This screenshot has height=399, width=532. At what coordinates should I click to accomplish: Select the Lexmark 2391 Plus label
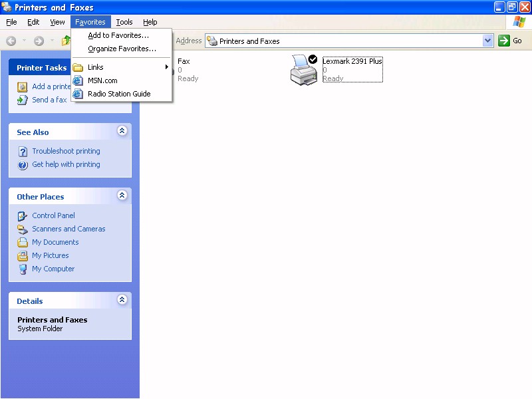(352, 61)
